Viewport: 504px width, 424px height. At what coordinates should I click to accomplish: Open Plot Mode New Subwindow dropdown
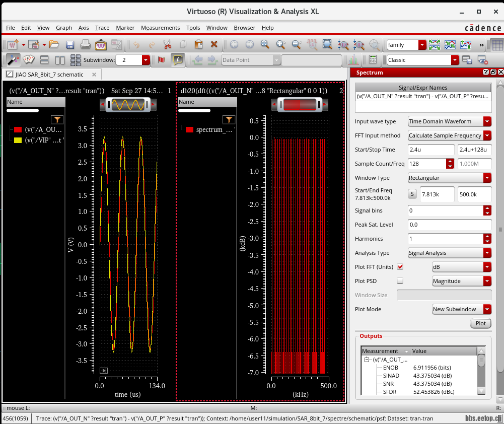pos(487,309)
